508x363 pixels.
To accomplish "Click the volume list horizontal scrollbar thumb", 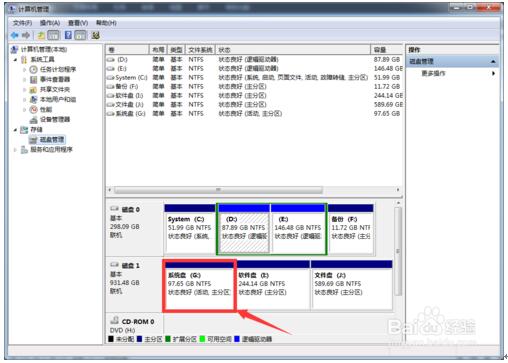I will tap(218, 190).
